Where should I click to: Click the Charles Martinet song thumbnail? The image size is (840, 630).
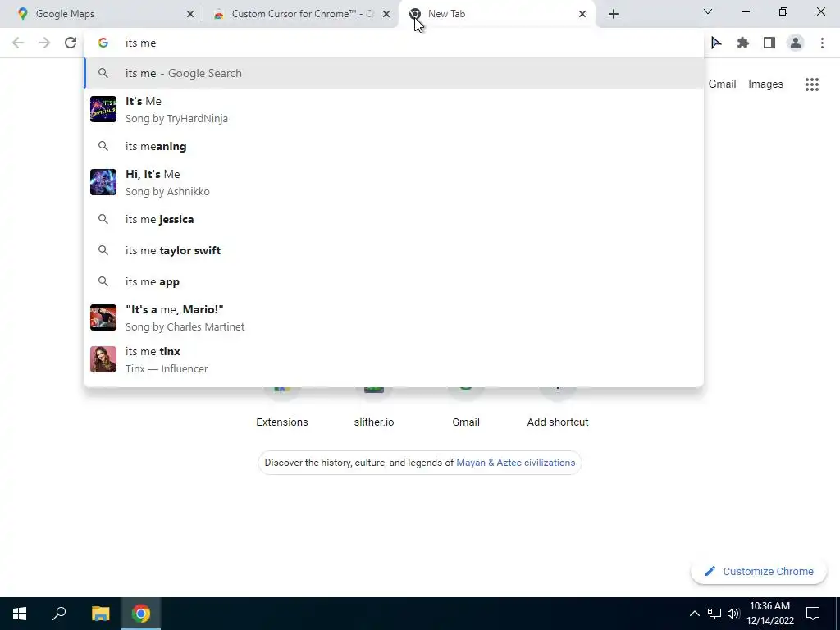103,317
